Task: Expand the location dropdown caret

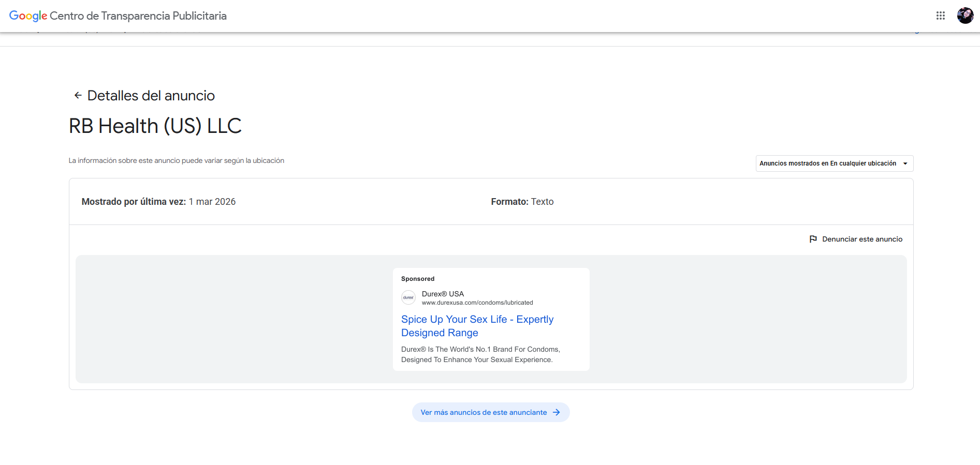Action: pyautogui.click(x=905, y=163)
